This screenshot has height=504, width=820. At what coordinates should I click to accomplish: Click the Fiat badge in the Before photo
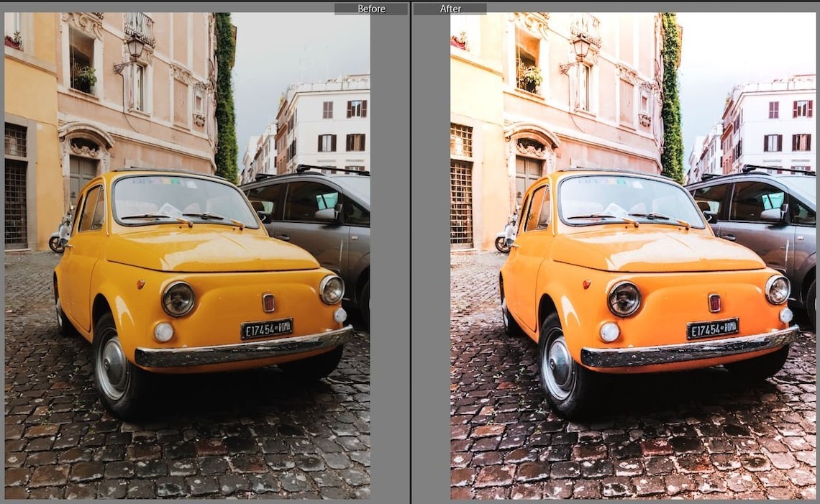tap(268, 303)
